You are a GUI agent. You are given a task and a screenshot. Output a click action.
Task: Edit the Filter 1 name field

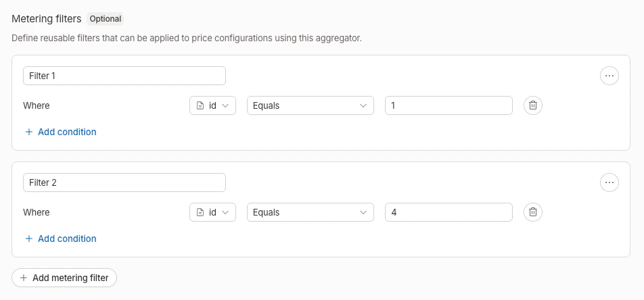(x=124, y=76)
